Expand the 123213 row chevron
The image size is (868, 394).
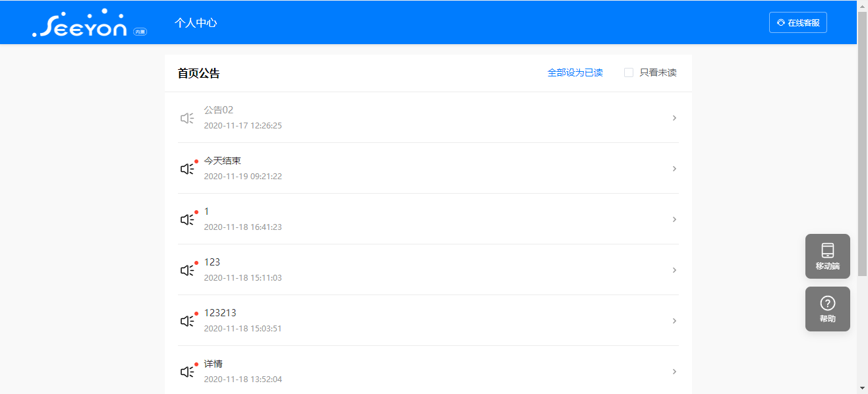[674, 321]
